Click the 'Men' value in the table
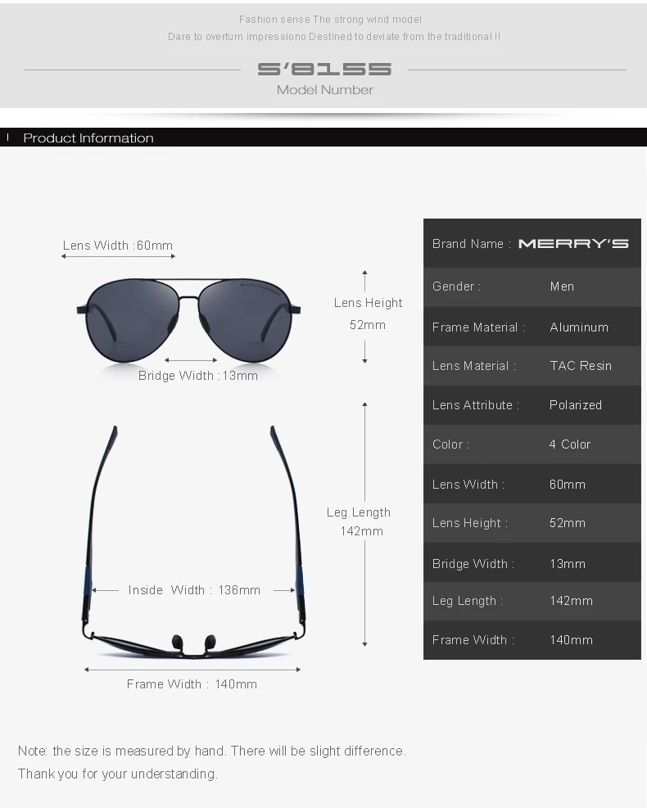This screenshot has width=647, height=812. 562,286
